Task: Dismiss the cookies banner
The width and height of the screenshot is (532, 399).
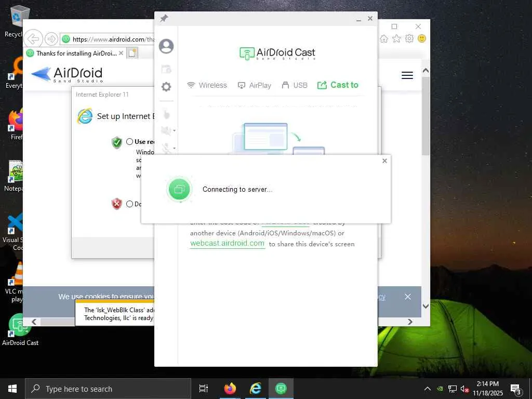Action: [408, 297]
